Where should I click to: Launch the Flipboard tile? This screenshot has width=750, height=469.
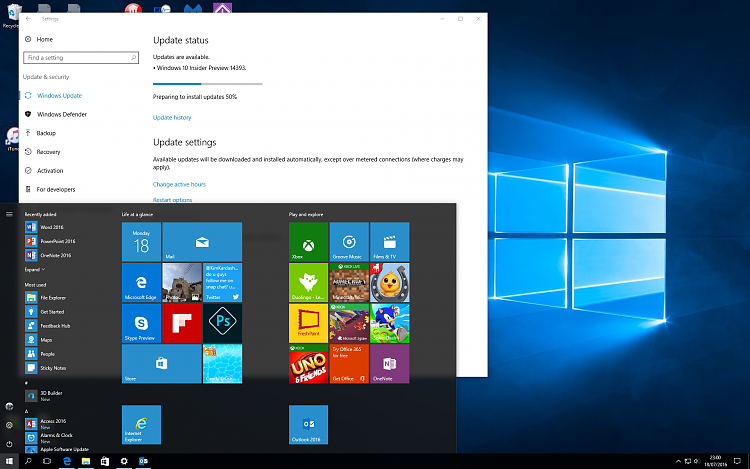(x=182, y=323)
